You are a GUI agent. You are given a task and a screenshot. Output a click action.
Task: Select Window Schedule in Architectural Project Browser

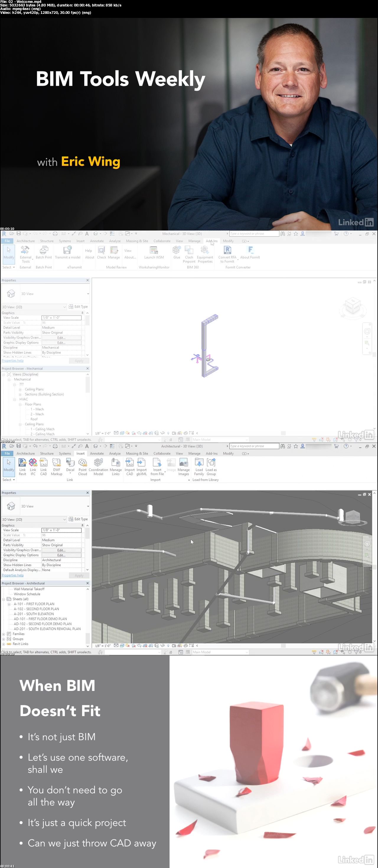[27, 594]
